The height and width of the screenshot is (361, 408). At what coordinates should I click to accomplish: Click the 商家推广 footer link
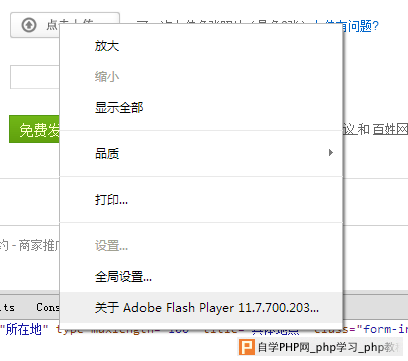tap(39, 246)
